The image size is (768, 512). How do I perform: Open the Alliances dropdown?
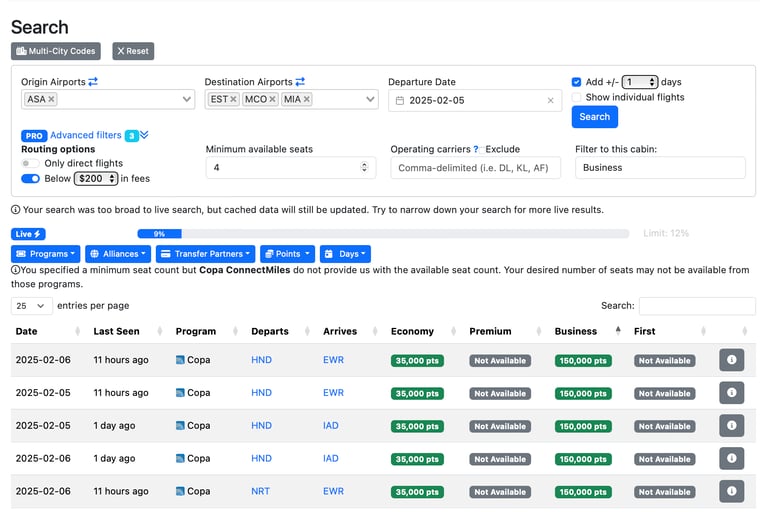click(118, 254)
